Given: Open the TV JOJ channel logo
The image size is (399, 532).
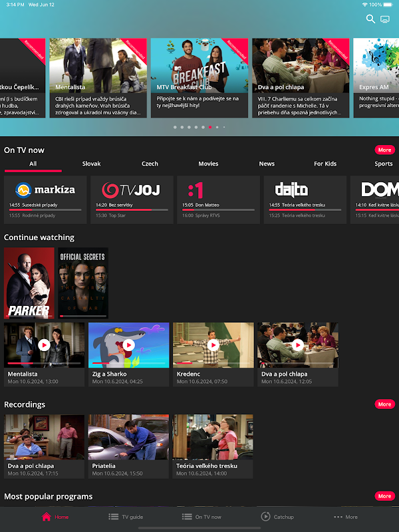Looking at the screenshot, I should click(x=130, y=190).
